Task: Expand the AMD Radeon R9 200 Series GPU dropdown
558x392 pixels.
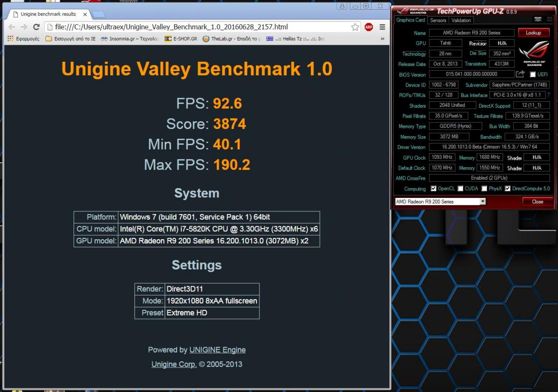Action: [x=483, y=202]
